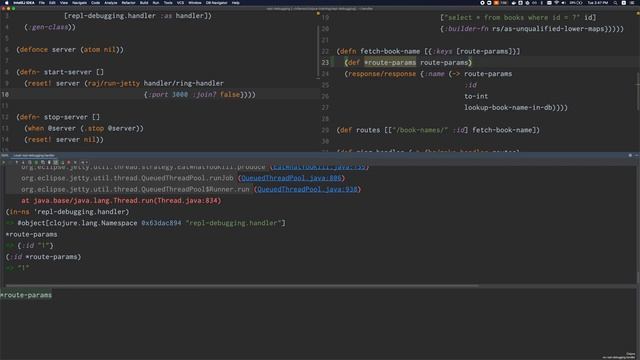This screenshot has height=360, width=640.
Task: Open the Edit menu
Action: (52, 3)
